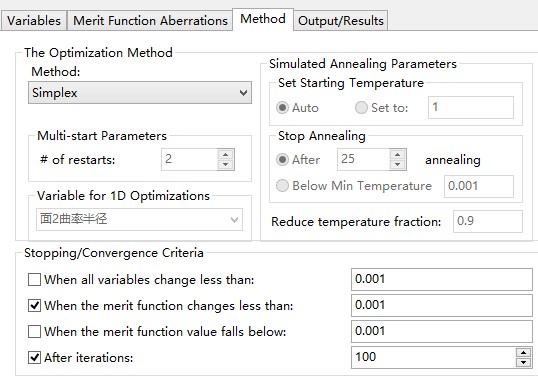This screenshot has height=377, width=538.
Task: Open the Variable for 1D Optimizations dropdown
Action: tap(139, 219)
